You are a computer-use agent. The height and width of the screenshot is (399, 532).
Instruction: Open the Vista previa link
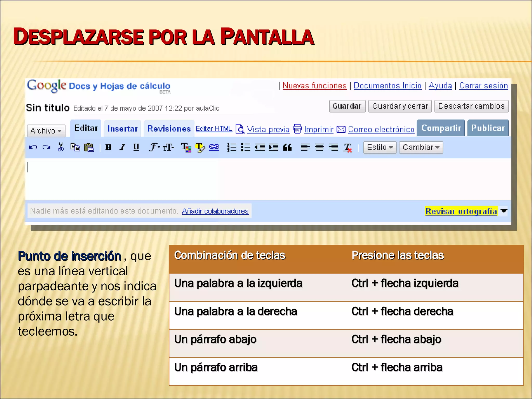268,129
